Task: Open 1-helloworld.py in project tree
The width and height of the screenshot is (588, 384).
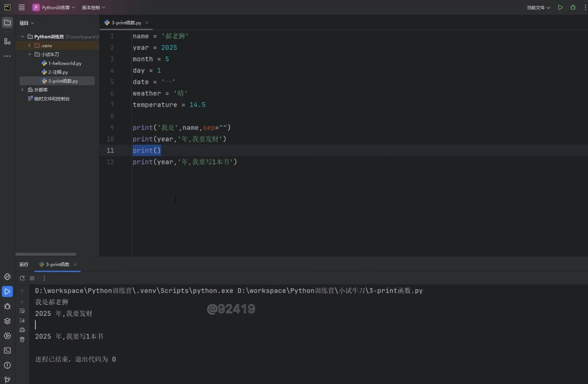Action: pyautogui.click(x=65, y=63)
